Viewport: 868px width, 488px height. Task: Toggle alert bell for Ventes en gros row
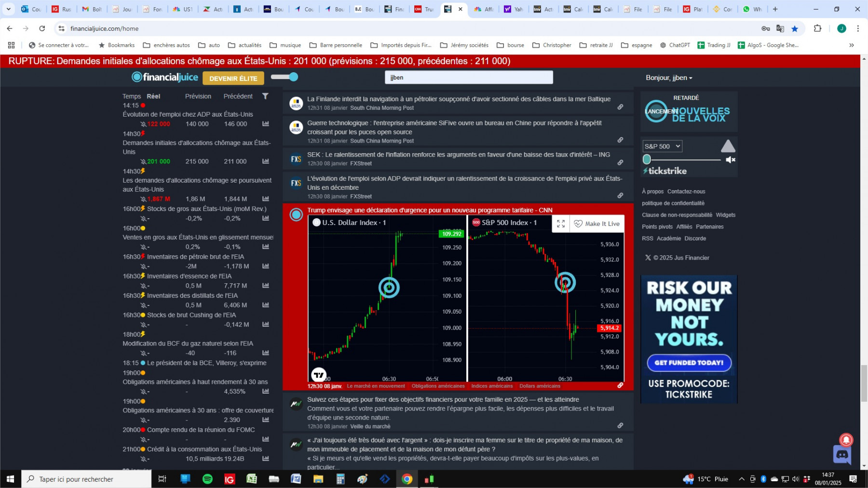143,247
